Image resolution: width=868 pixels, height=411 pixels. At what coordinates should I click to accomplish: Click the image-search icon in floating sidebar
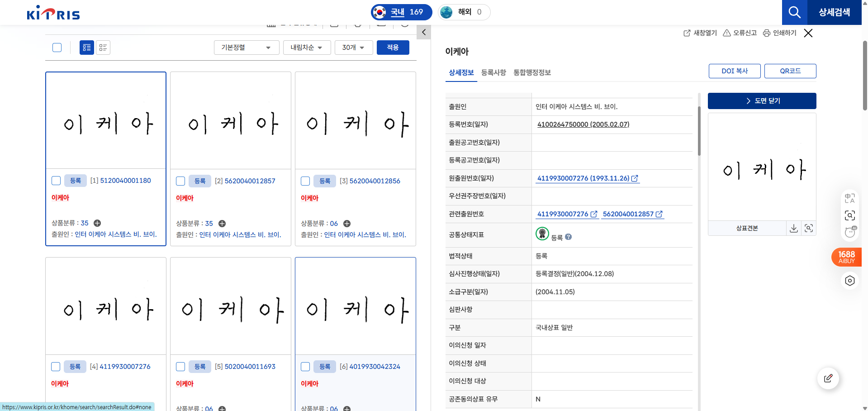point(850,215)
